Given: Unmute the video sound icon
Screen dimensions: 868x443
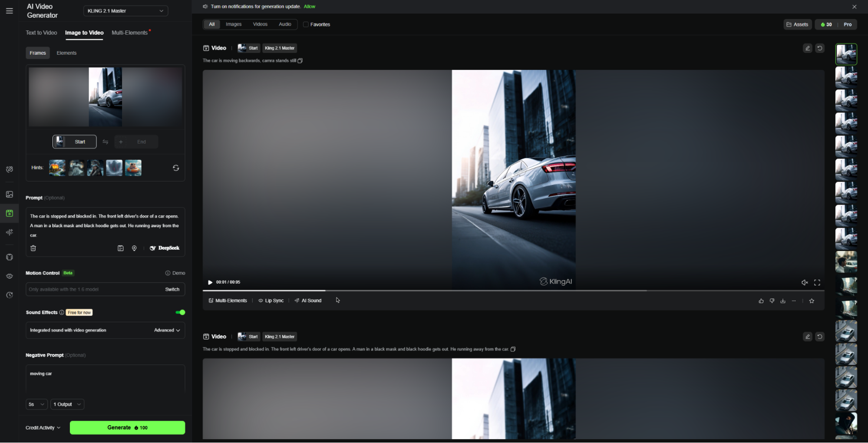Looking at the screenshot, I should [805, 283].
